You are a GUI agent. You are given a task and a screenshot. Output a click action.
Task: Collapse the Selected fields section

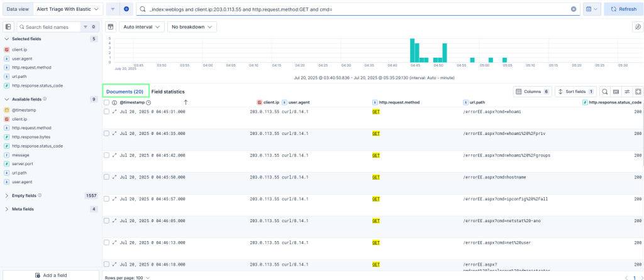(x=6, y=39)
